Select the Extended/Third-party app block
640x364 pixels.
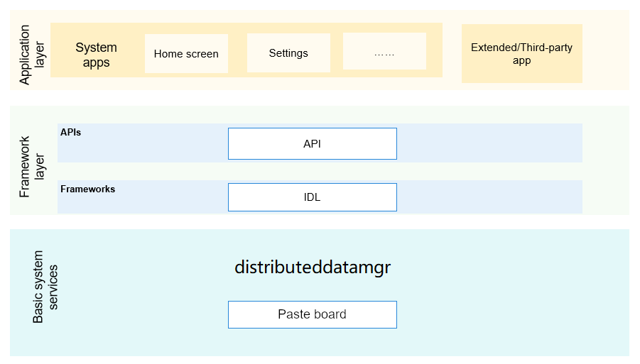click(521, 54)
